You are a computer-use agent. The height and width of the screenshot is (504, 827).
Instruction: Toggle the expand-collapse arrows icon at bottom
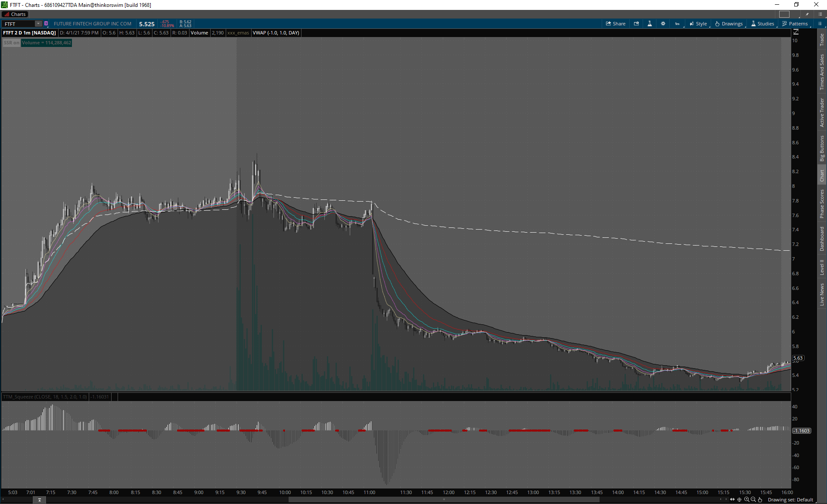(x=732, y=500)
